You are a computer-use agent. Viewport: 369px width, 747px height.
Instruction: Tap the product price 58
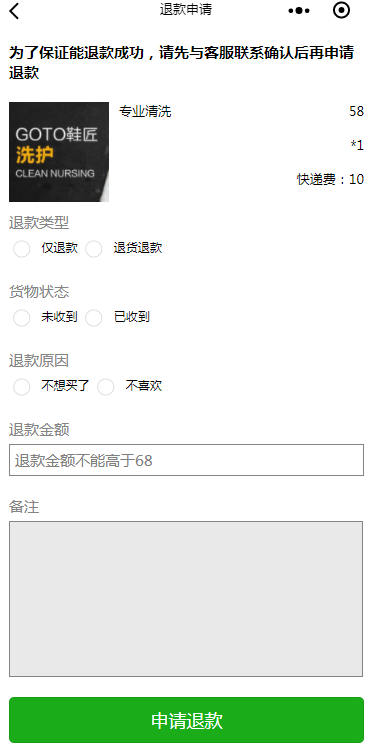pos(357,111)
